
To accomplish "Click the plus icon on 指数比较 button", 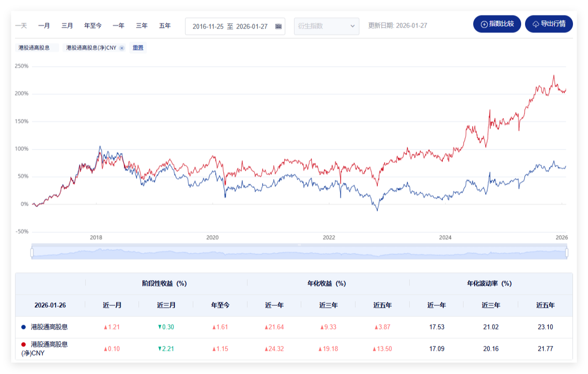I will pos(484,24).
